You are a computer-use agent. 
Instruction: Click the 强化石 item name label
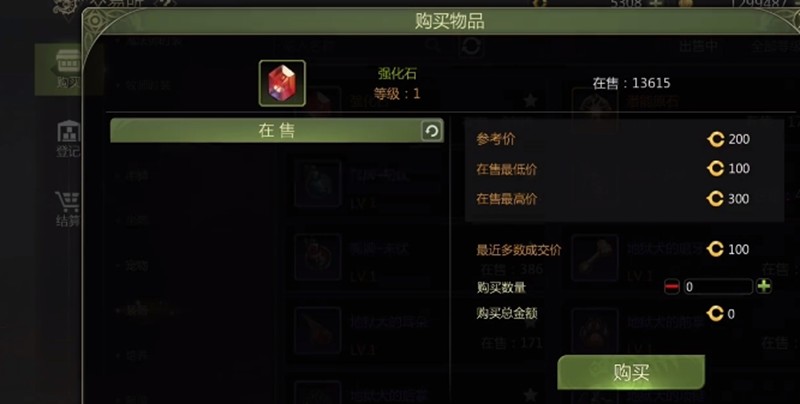[x=397, y=73]
